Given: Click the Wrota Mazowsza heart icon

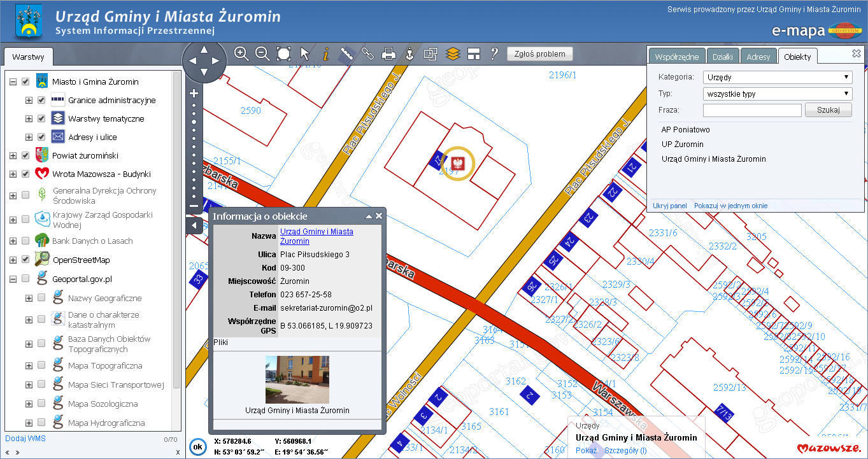Looking at the screenshot, I should pos(42,173).
